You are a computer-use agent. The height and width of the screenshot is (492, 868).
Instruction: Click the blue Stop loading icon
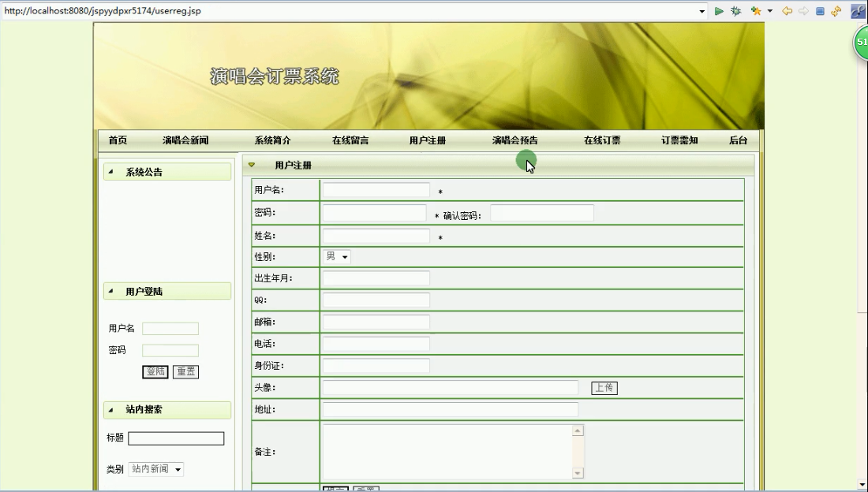pyautogui.click(x=821, y=11)
